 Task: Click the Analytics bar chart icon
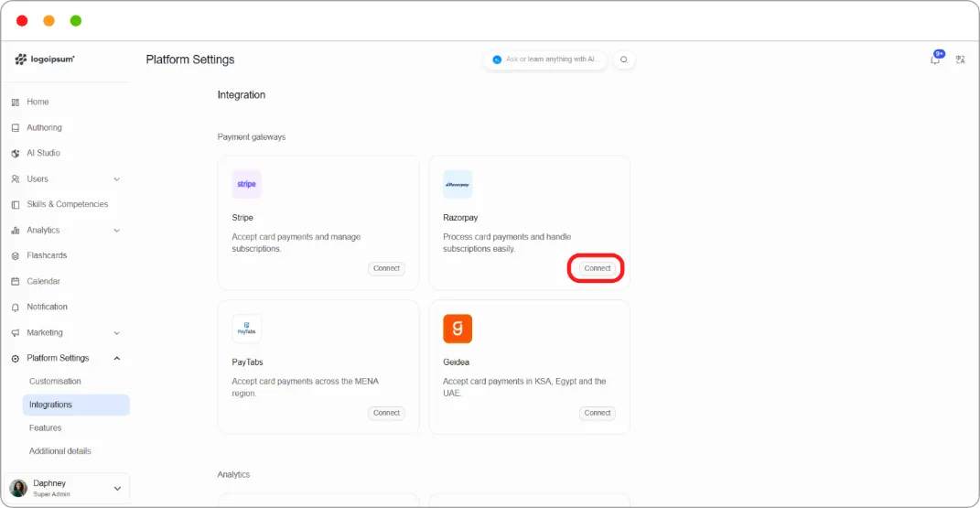click(16, 231)
